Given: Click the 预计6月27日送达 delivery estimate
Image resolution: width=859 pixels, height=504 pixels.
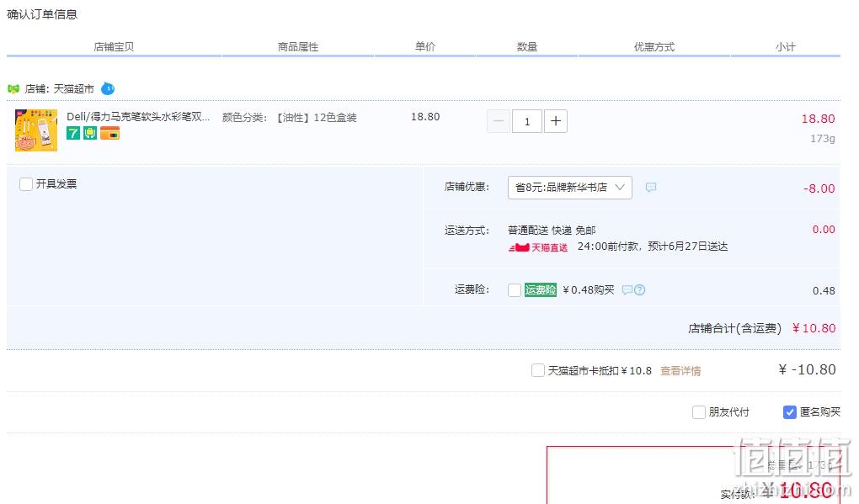Looking at the screenshot, I should pyautogui.click(x=687, y=247).
